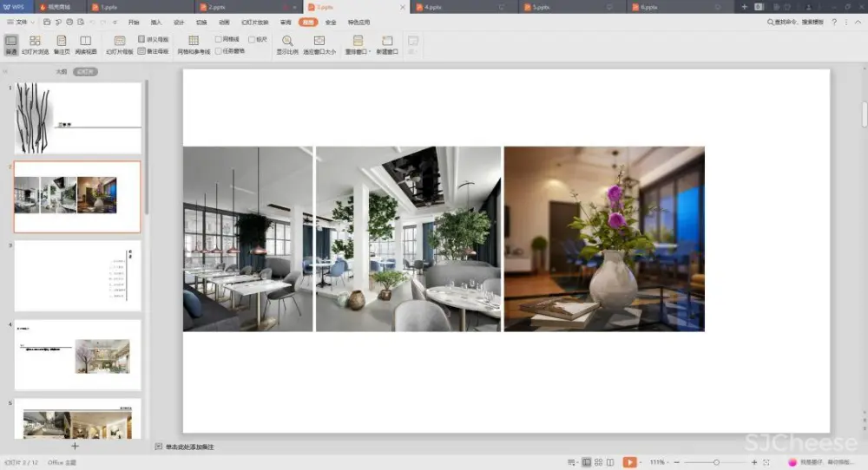868x470 pixels.
Task: Toggle the Task Pane (任务窗格) checkbox
Action: click(219, 50)
